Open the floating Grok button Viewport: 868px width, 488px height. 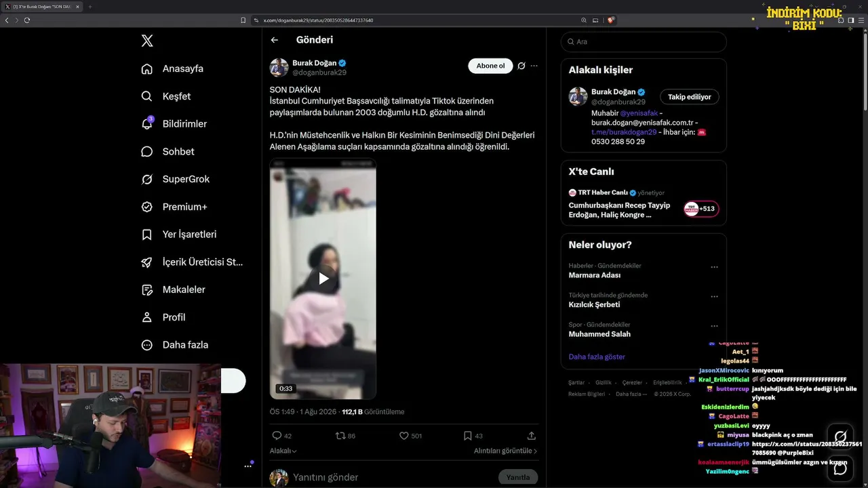point(840,436)
